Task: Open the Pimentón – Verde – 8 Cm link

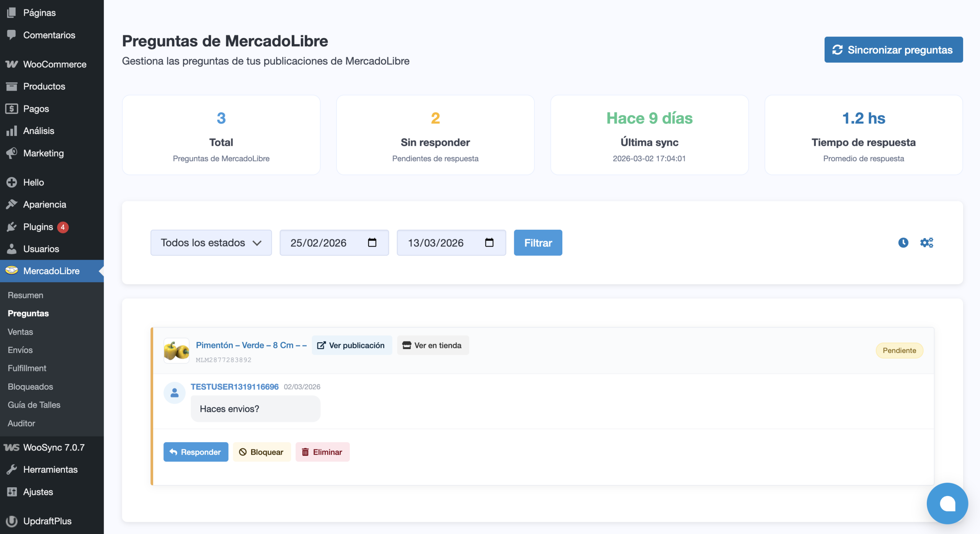Action: [x=251, y=345]
